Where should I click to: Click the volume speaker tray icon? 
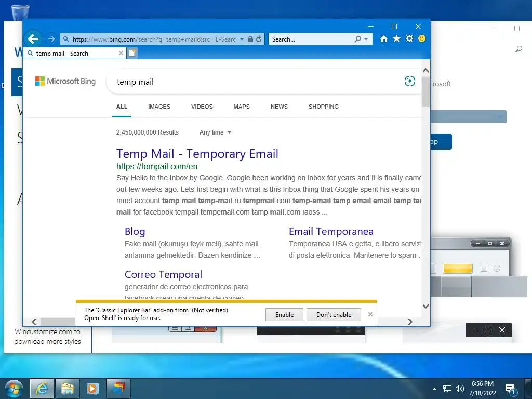459,389
